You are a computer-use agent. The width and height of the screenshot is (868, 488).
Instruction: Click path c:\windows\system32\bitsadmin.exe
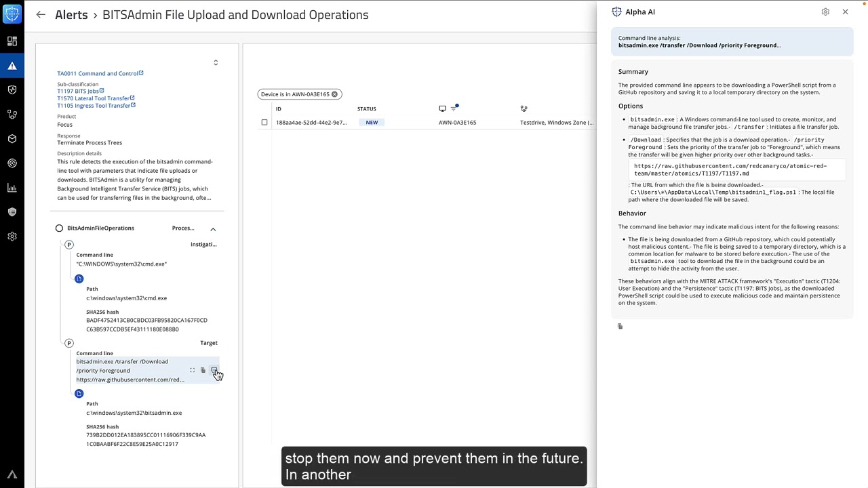click(x=134, y=413)
